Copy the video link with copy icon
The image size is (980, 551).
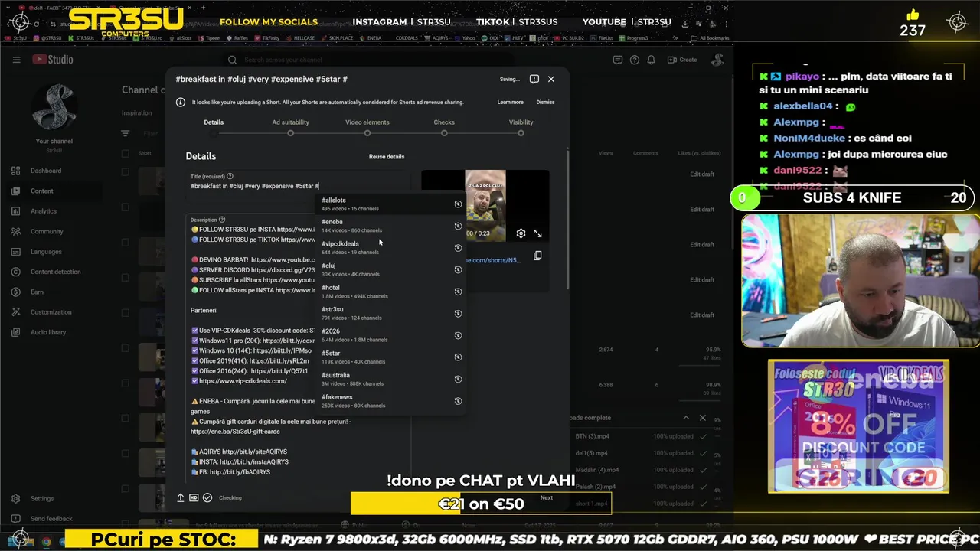click(537, 256)
